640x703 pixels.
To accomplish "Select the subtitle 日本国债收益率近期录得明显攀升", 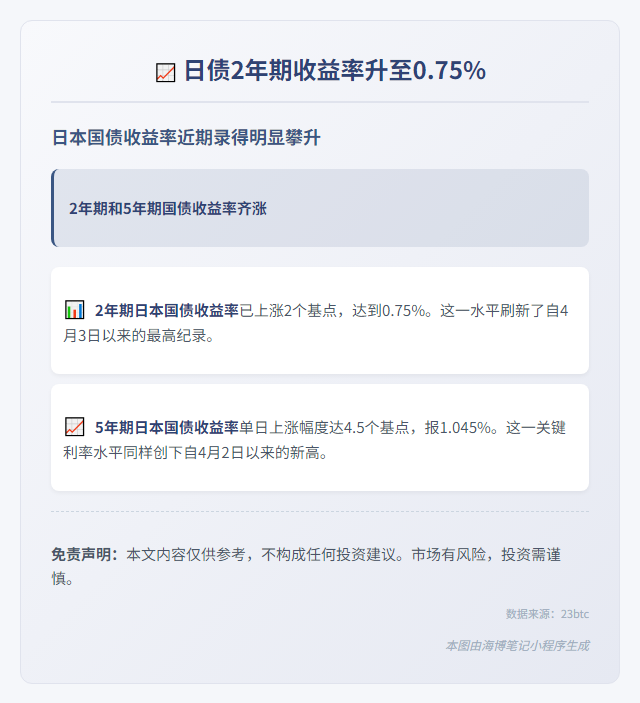I will pos(186,137).
